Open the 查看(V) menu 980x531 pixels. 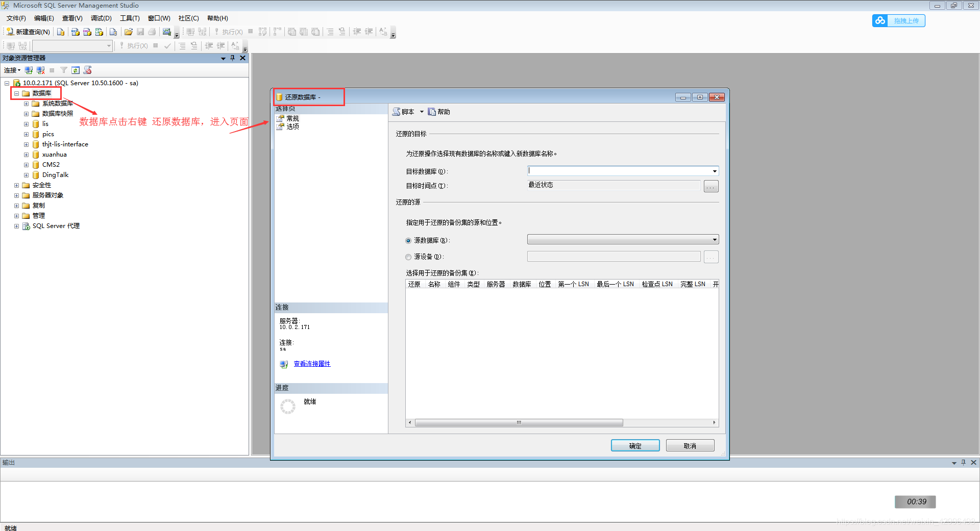tap(72, 18)
